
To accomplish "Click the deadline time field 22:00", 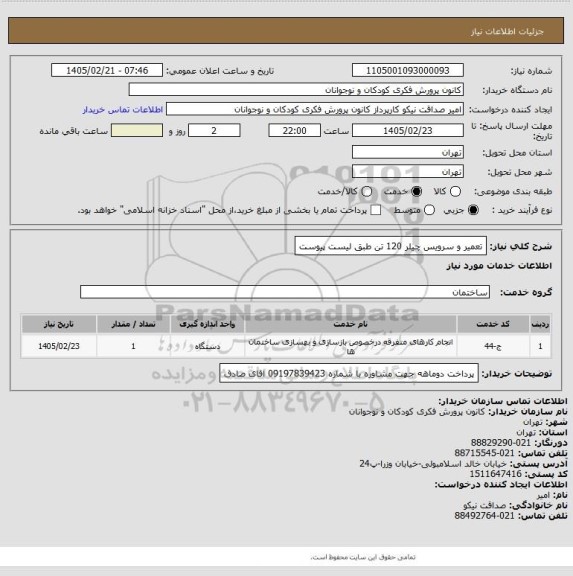I will [x=295, y=130].
